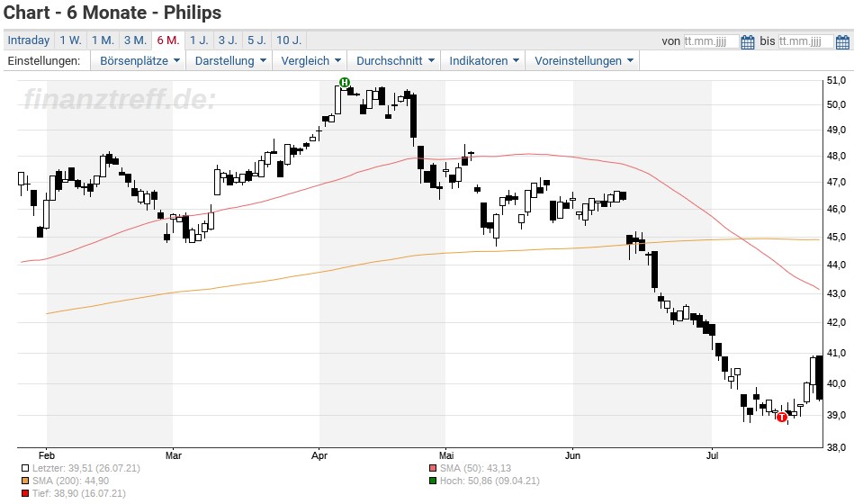Click the green H high-point marker
This screenshot has height=504, width=854.
345,82
